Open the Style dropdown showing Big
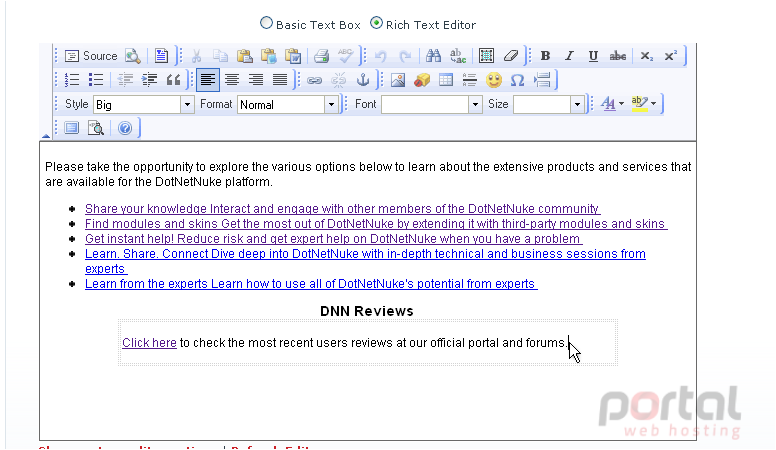This screenshot has width=776, height=450. point(144,104)
